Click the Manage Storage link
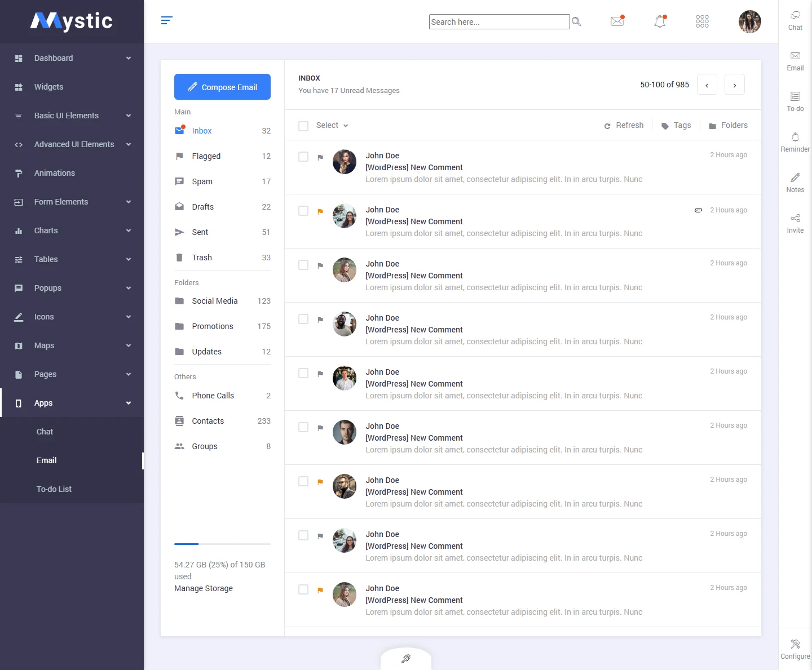Image resolution: width=812 pixels, height=670 pixels. [203, 588]
